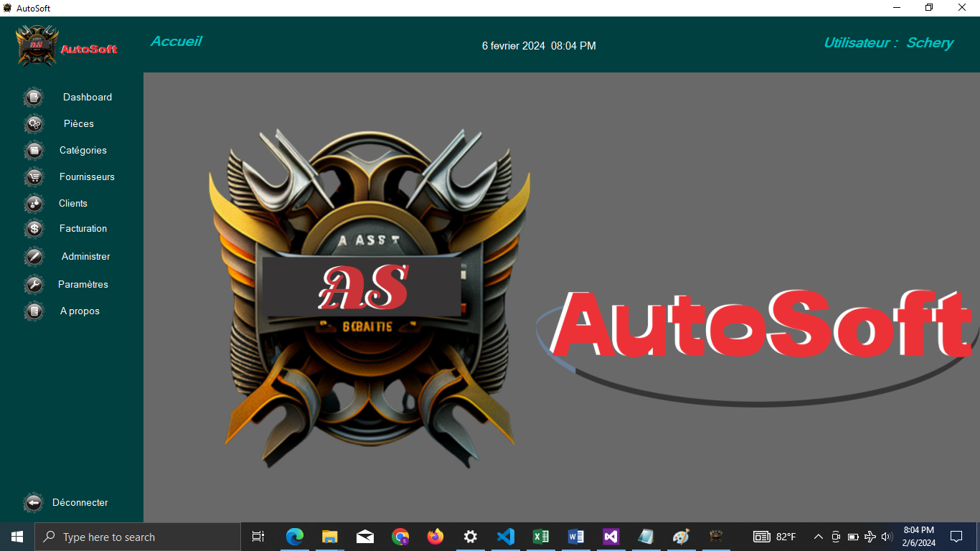
Task: Click the Déconnecter text to log out
Action: pos(80,502)
